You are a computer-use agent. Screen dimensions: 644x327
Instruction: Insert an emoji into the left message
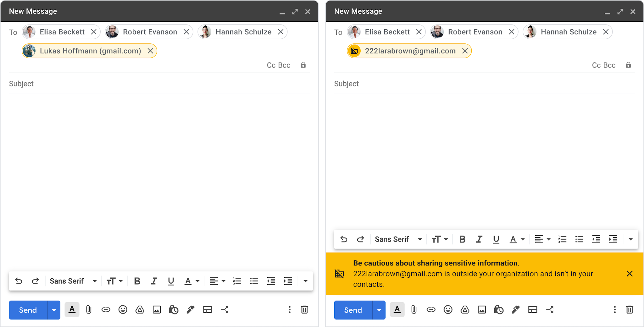coord(123,310)
